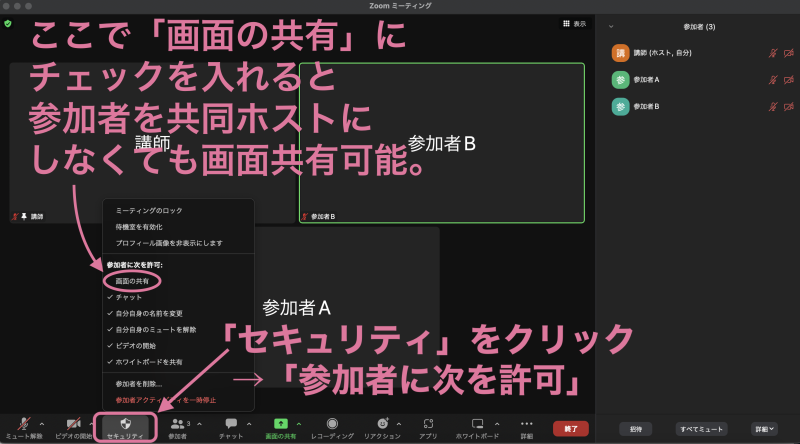Expand the caret beside リアクション button
This screenshot has height=444, width=800.
(398, 424)
